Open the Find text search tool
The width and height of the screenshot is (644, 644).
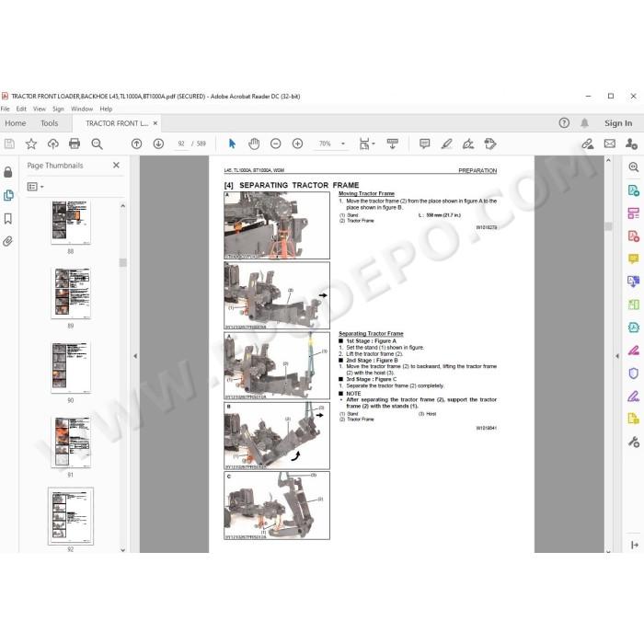(x=97, y=144)
